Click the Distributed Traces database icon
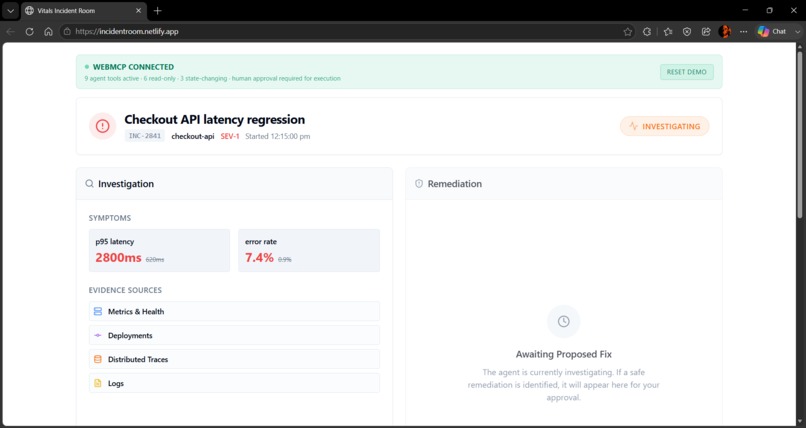The width and height of the screenshot is (806, 428). pos(98,359)
